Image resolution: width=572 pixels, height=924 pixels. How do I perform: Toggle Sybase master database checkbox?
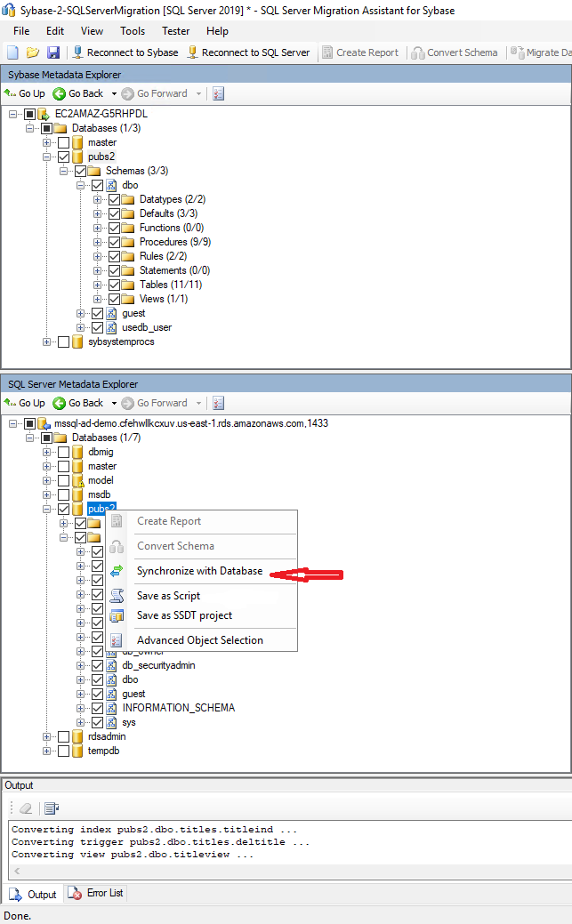click(64, 142)
